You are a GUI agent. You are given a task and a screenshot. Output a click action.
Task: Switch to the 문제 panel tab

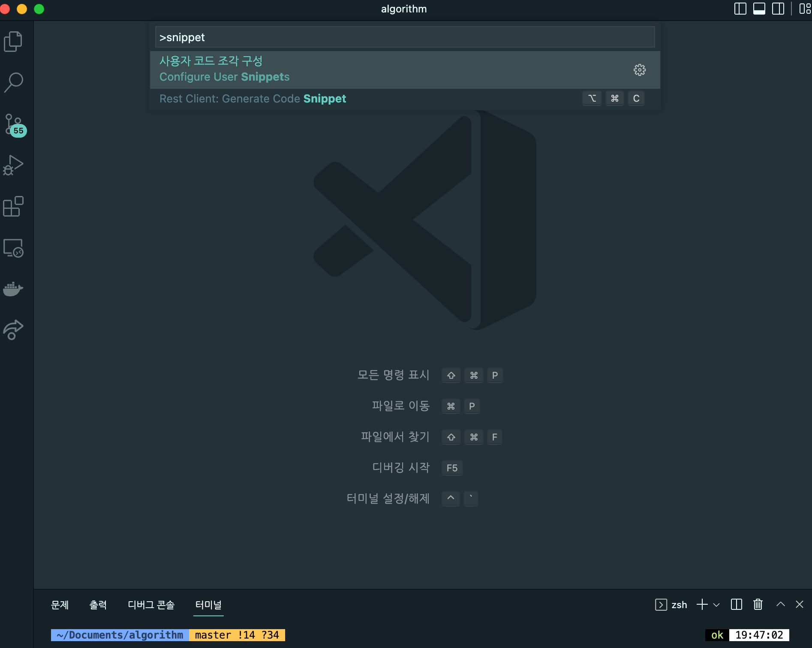pyautogui.click(x=60, y=605)
